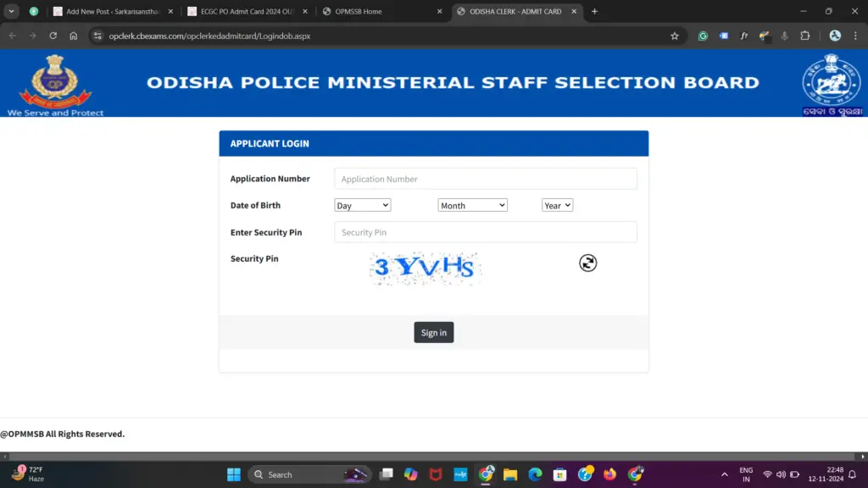This screenshot has width=868, height=488.
Task: Refresh the security pin captcha
Action: point(588,263)
